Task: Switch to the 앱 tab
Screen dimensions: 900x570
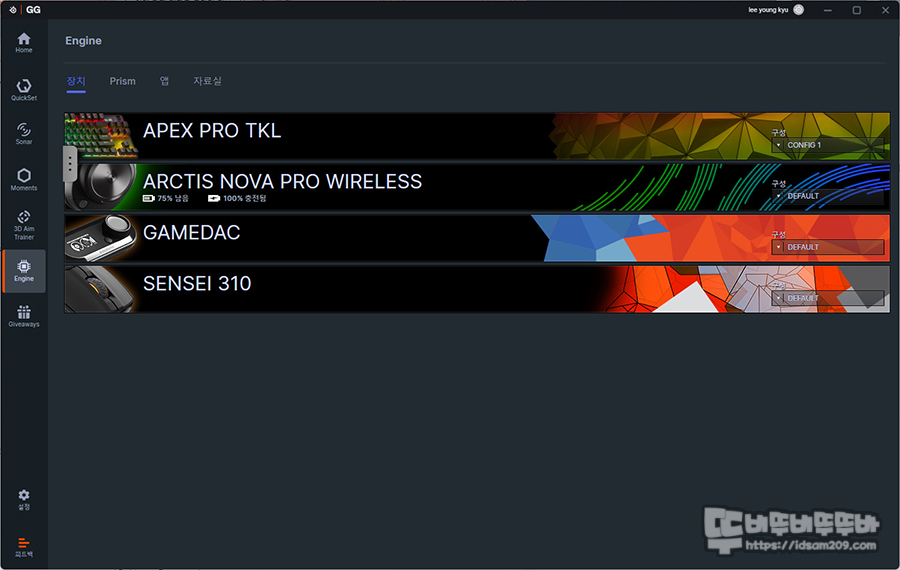Action: pyautogui.click(x=164, y=82)
